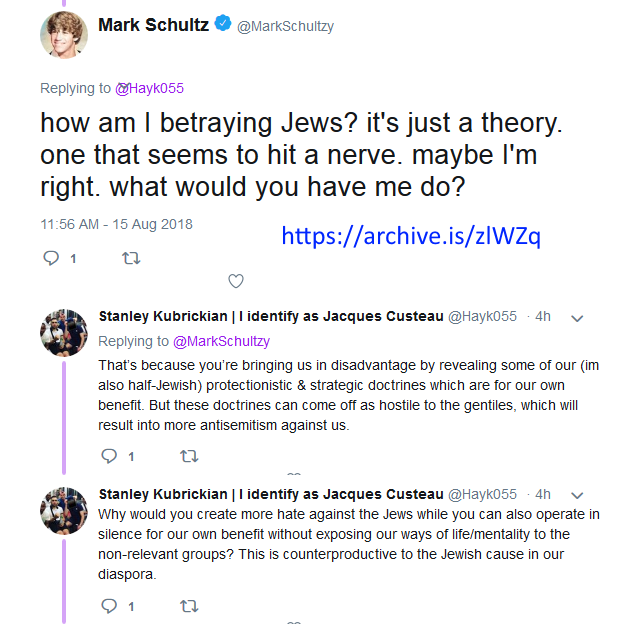Retweet the reply starting "Why would you create"
The image size is (640, 627).
188,606
